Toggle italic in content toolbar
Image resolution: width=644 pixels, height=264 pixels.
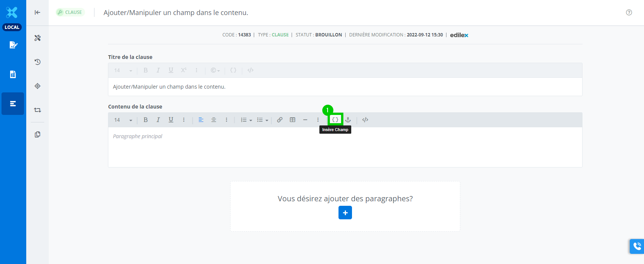click(158, 120)
